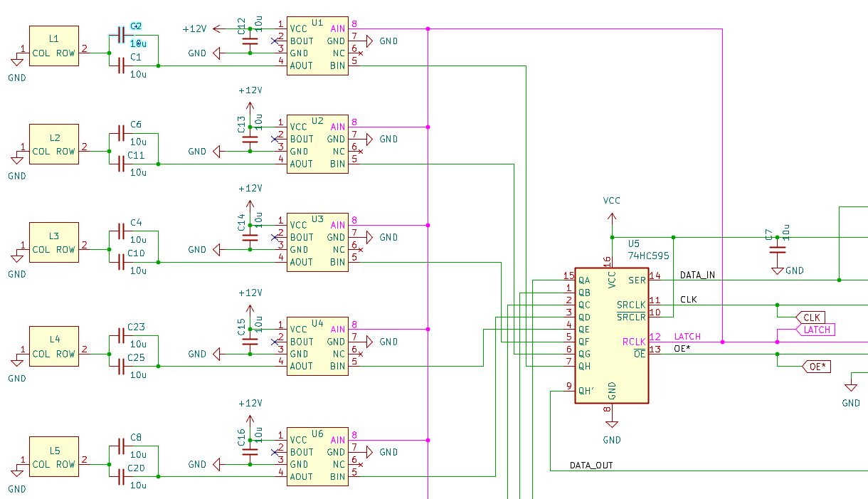Select the U5 74HC595 shift register
This screenshot has width=868, height=499.
pyautogui.click(x=612, y=335)
